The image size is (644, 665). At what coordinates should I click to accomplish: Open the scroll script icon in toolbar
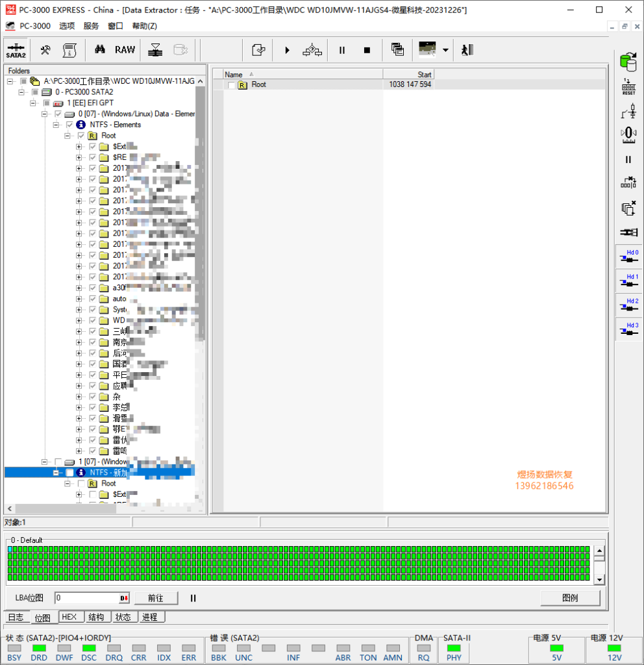69,50
